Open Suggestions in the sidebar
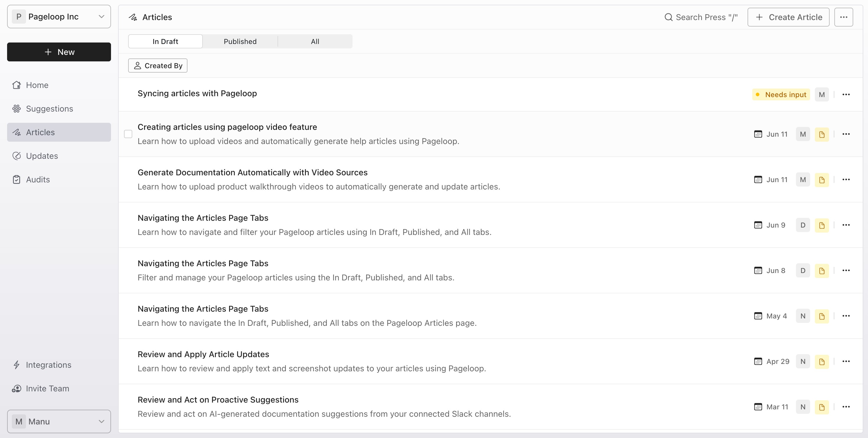 (59, 109)
